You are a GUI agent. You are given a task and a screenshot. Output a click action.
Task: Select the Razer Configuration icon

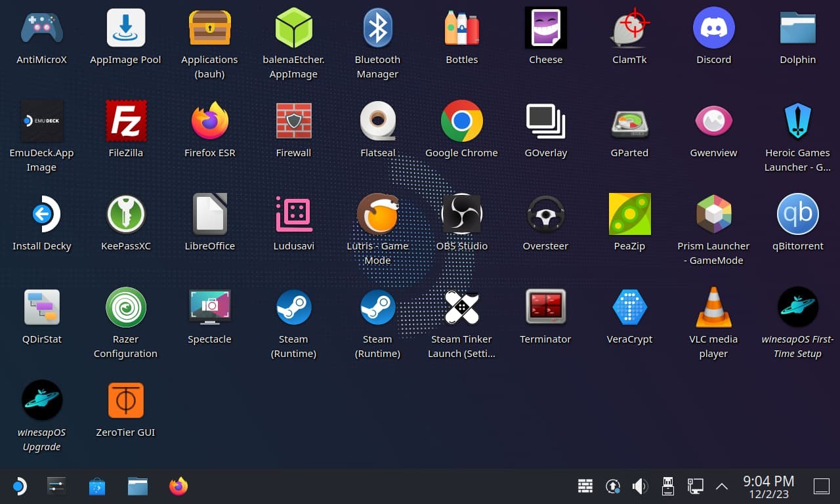[x=126, y=308]
